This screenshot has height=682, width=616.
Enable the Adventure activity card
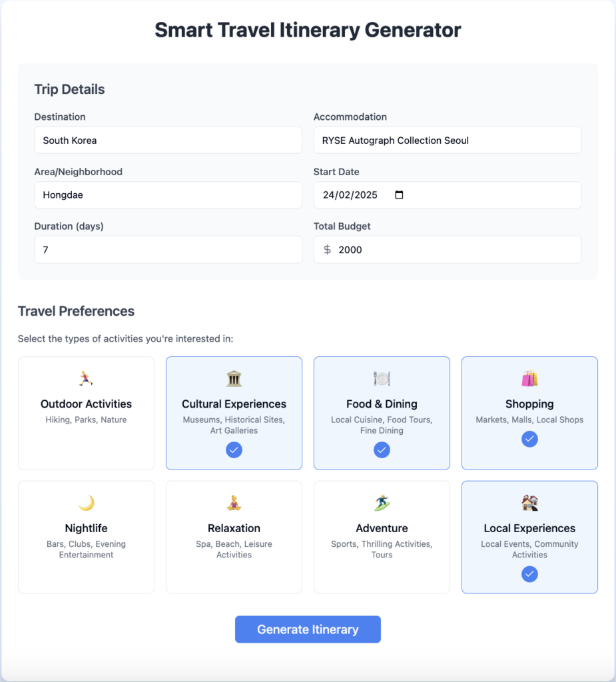coord(382,537)
